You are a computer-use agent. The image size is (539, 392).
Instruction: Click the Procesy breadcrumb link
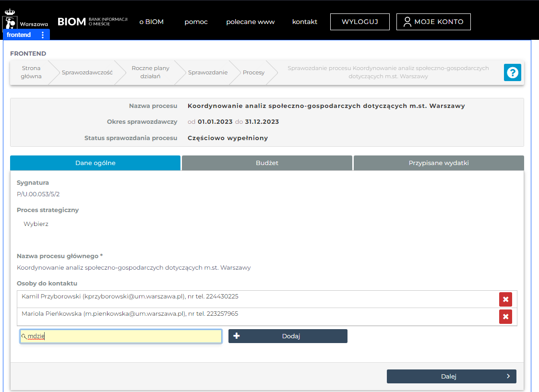pyautogui.click(x=253, y=72)
